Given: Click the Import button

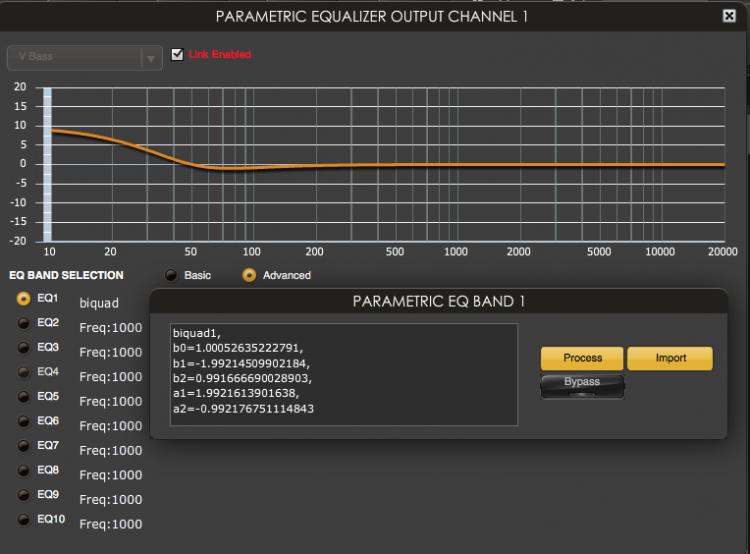Looking at the screenshot, I should (670, 358).
